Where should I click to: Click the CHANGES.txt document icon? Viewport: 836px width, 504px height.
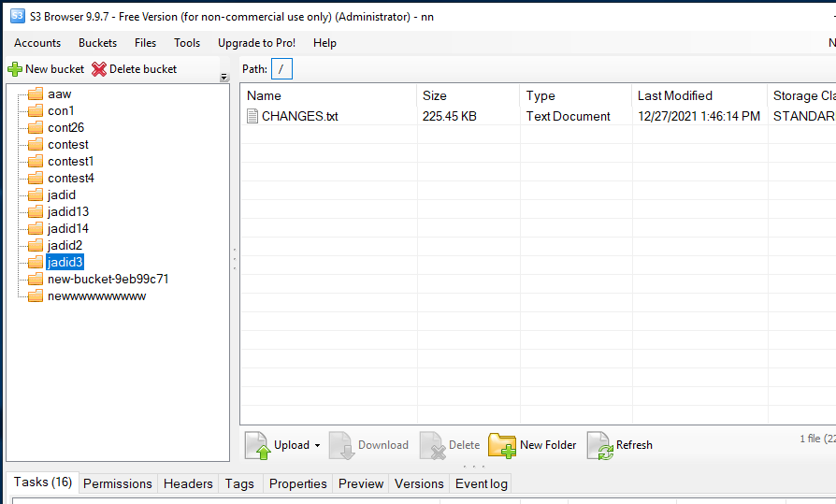(252, 116)
